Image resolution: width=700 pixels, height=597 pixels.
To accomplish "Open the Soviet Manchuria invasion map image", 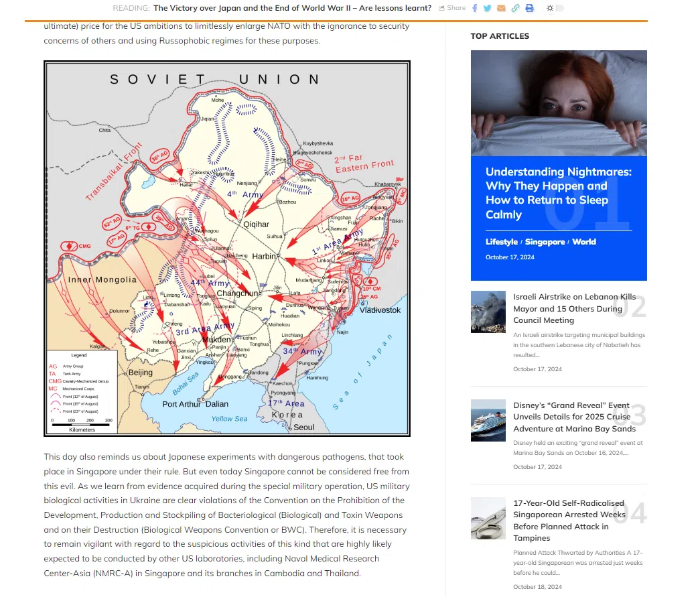I will coord(226,248).
